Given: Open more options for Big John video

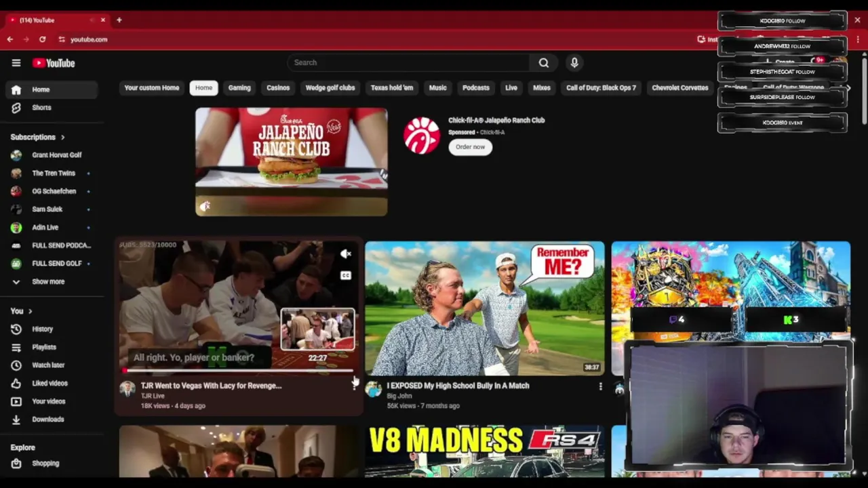Looking at the screenshot, I should 600,386.
